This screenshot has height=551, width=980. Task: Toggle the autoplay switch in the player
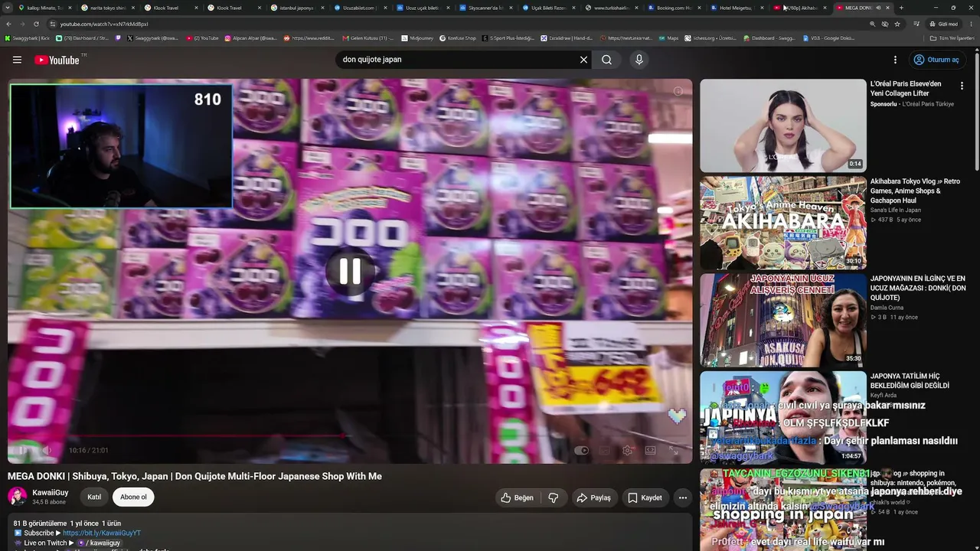click(x=582, y=451)
